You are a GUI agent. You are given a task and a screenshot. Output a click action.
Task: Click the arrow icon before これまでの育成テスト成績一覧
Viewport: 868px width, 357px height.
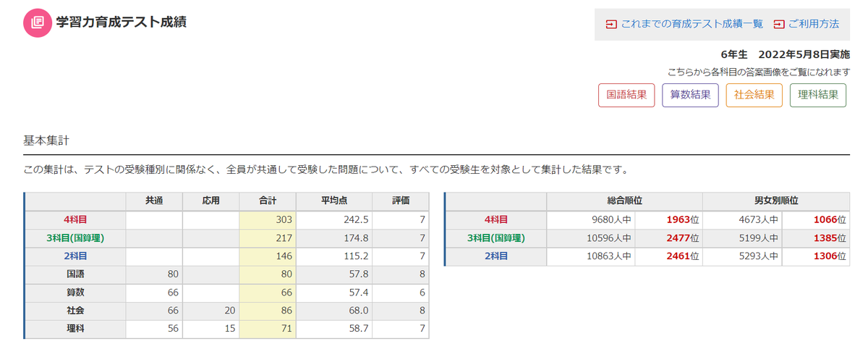(611, 24)
